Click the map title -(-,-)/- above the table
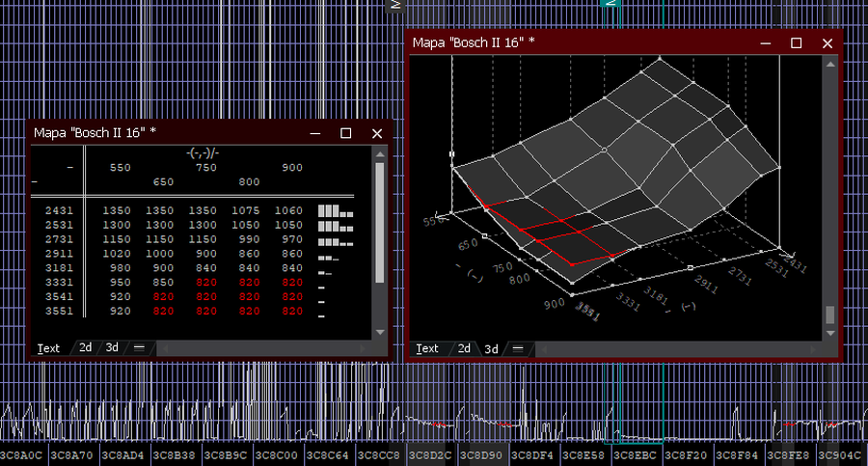This screenshot has width=868, height=466. tap(203, 153)
